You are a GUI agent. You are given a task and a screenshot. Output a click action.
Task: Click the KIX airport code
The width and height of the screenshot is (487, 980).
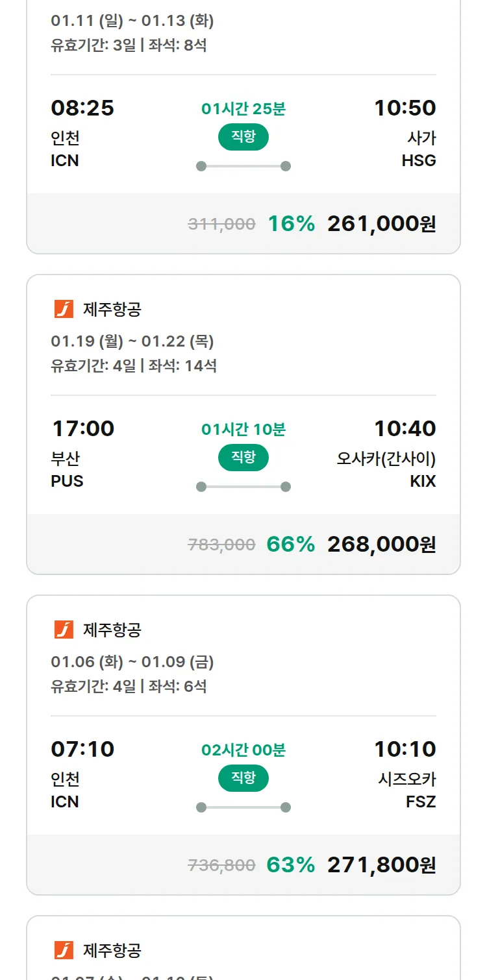423,482
